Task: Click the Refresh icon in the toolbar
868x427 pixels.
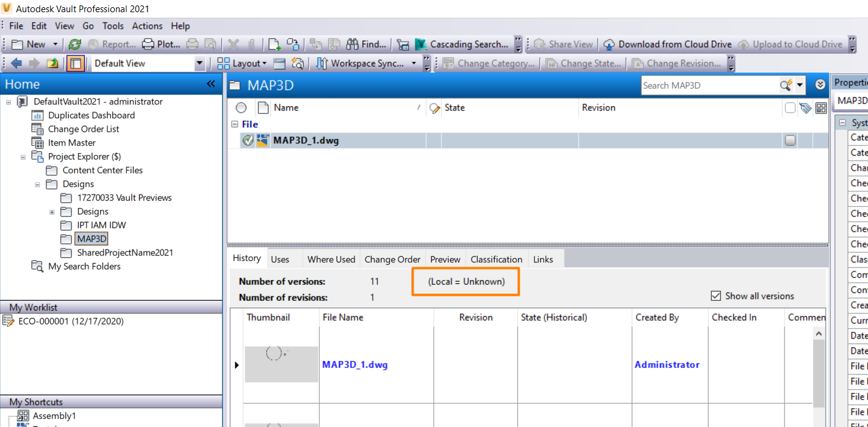Action: [74, 44]
